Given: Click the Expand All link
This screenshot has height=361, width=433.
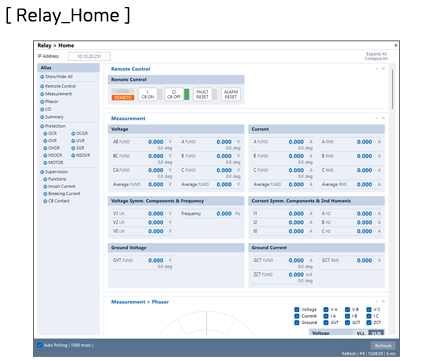Looking at the screenshot, I should (x=376, y=54).
